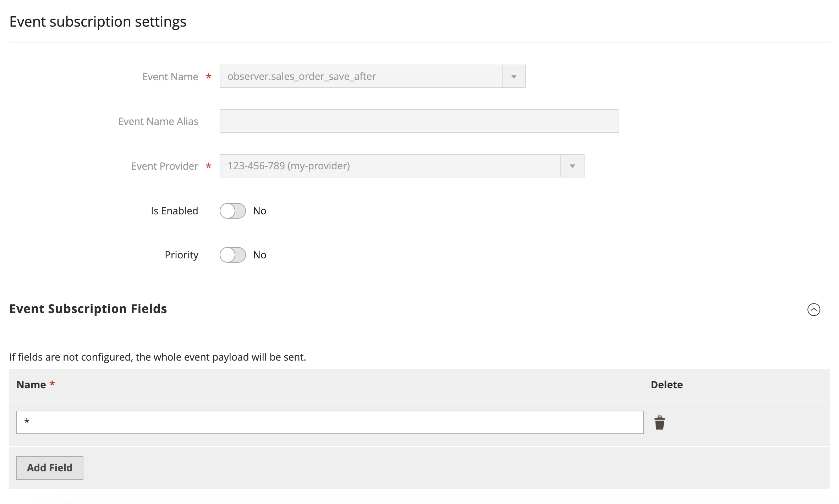Click the 'No' text beside Is Enabled

point(259,211)
